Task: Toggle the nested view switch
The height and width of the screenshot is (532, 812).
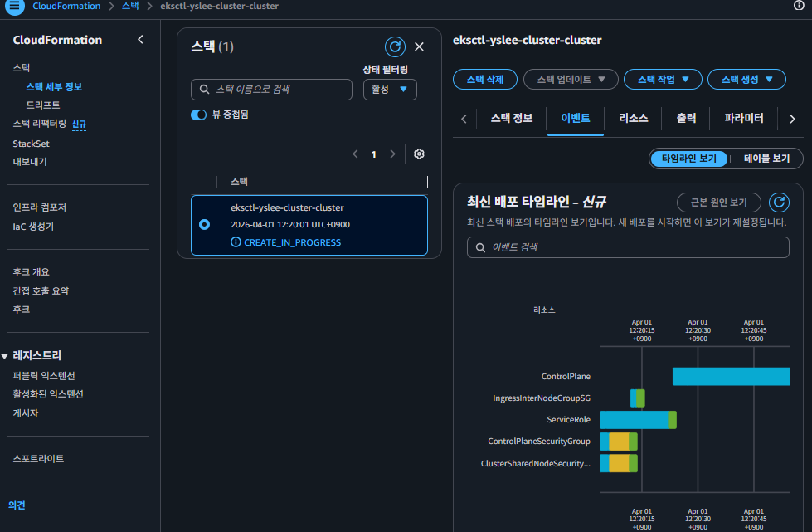Action: click(198, 115)
